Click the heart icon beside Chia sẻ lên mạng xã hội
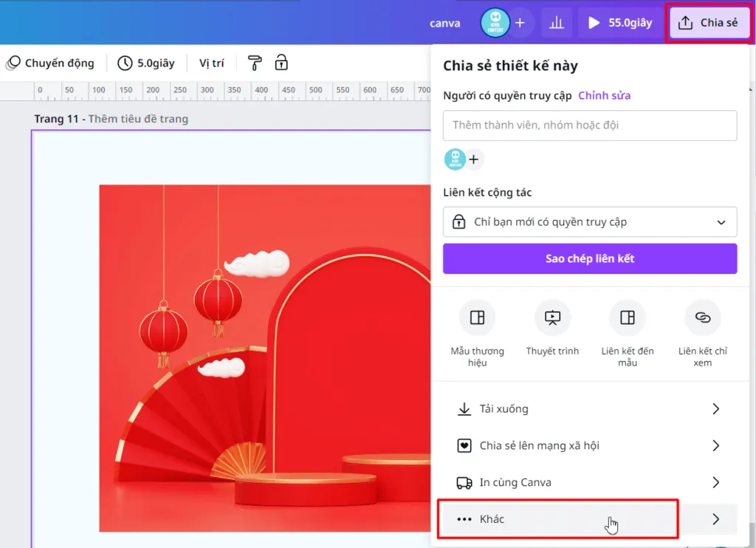756x548 pixels. click(x=464, y=446)
